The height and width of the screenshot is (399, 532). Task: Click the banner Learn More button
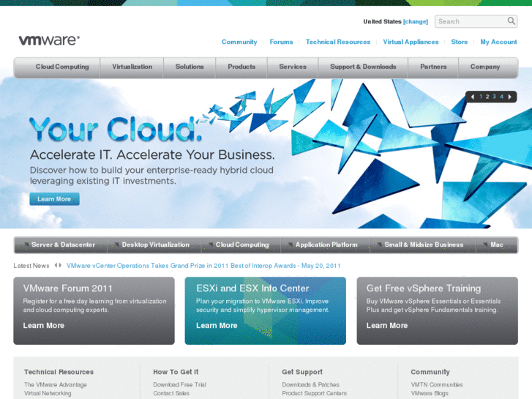54,199
